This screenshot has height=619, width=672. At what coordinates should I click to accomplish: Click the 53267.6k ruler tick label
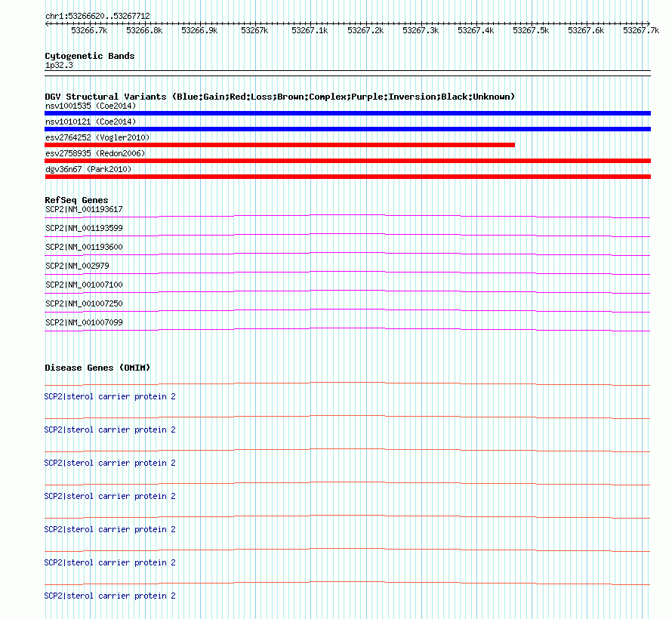coord(586,30)
